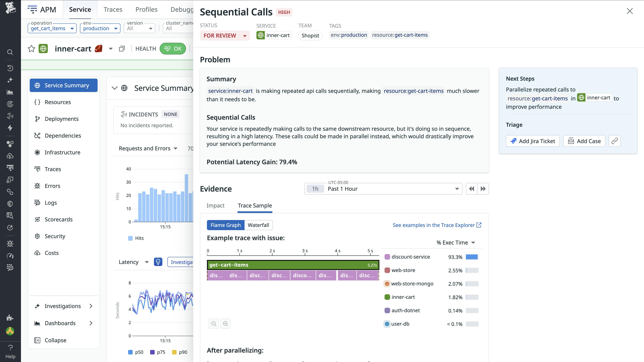Copy the inner-cart service name with the copy icon
The height and width of the screenshot is (362, 644).
point(122,48)
